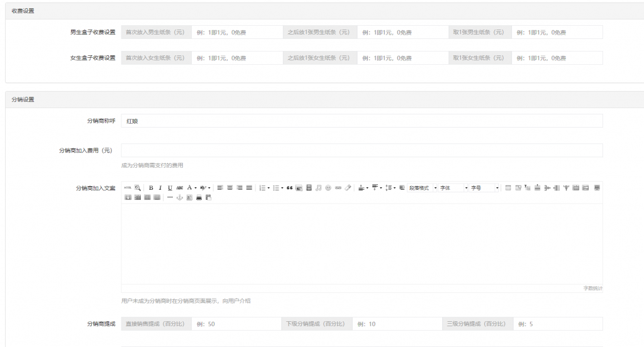
Task: Click the 女生盒子收费设置 label
Action: 93,58
